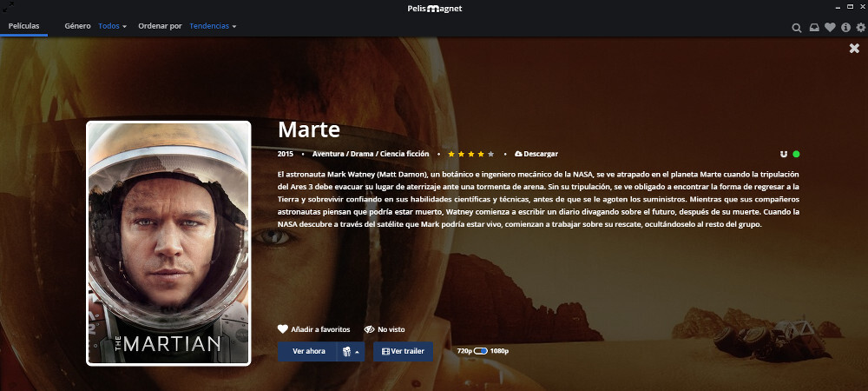Open the downloads inbox tray icon
This screenshot has height=391, width=868.
(x=814, y=28)
